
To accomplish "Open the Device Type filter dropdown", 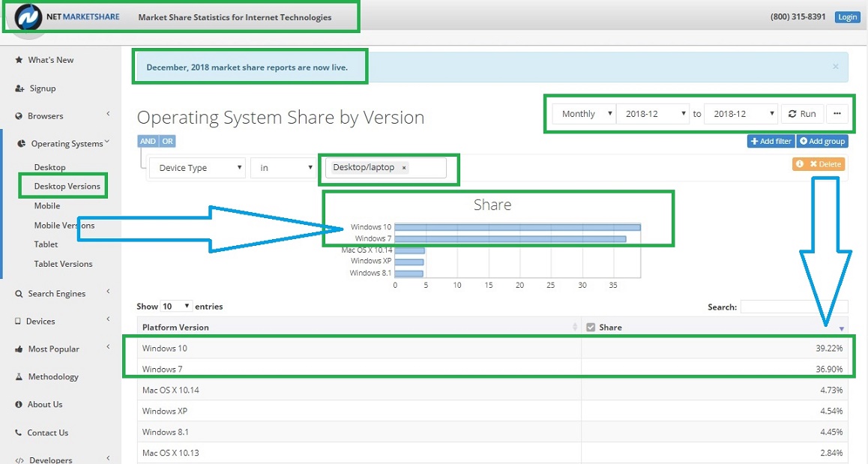I will click(198, 168).
